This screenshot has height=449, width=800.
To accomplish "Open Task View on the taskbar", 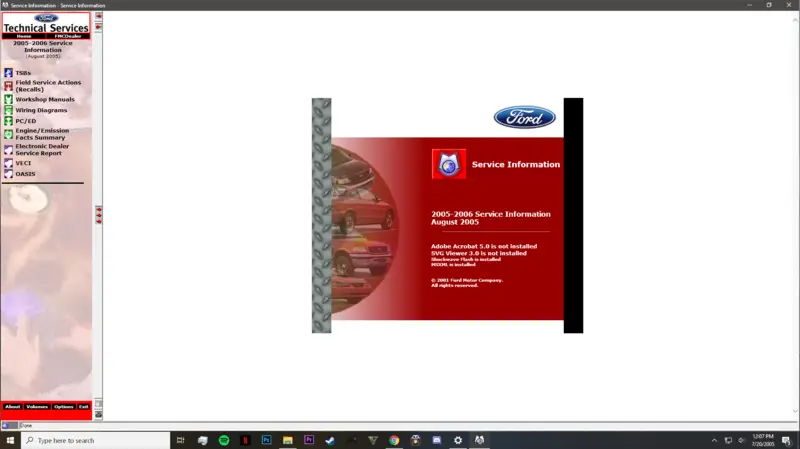I will 181,440.
